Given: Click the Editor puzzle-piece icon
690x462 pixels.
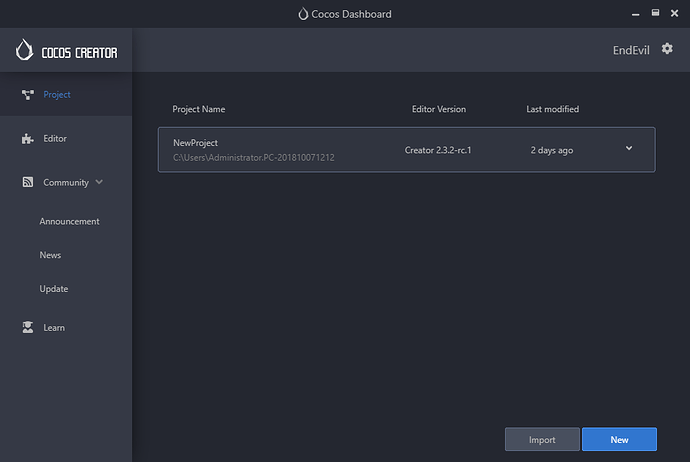Looking at the screenshot, I should [28, 139].
